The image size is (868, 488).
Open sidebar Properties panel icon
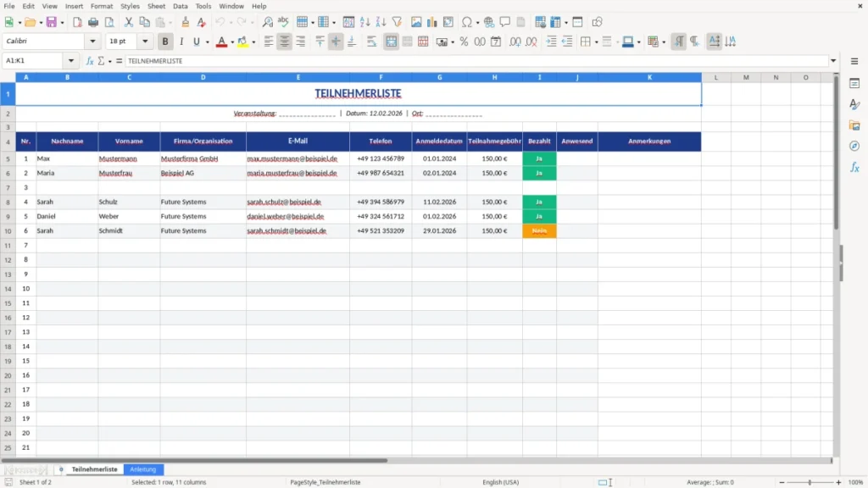854,83
